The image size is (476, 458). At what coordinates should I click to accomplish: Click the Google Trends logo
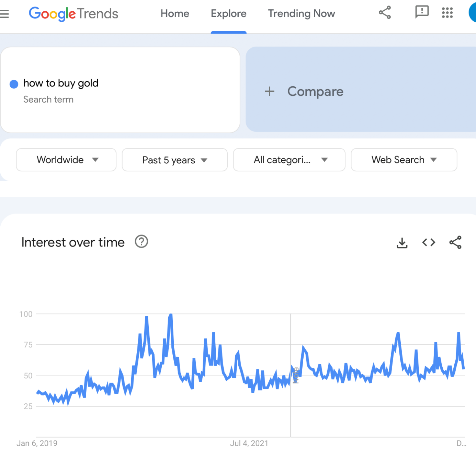point(73,14)
